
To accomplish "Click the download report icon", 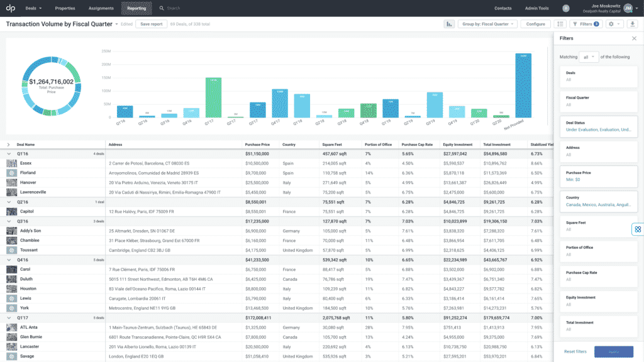I will pos(632,24).
